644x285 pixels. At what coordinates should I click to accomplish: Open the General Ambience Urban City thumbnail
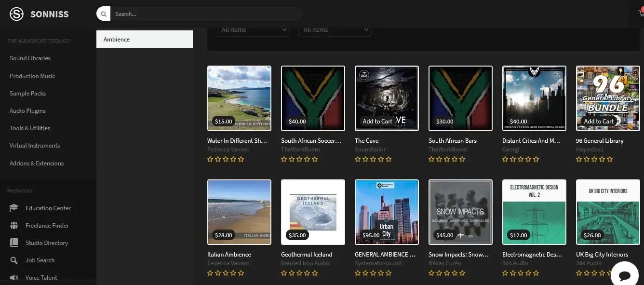click(x=387, y=212)
